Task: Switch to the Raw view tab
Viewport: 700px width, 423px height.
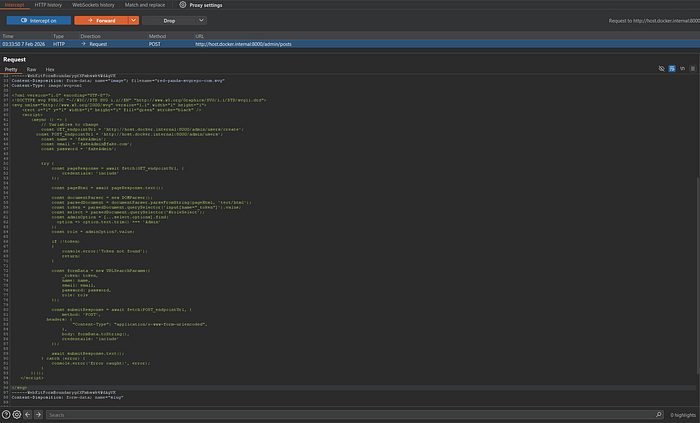Action: (31, 70)
